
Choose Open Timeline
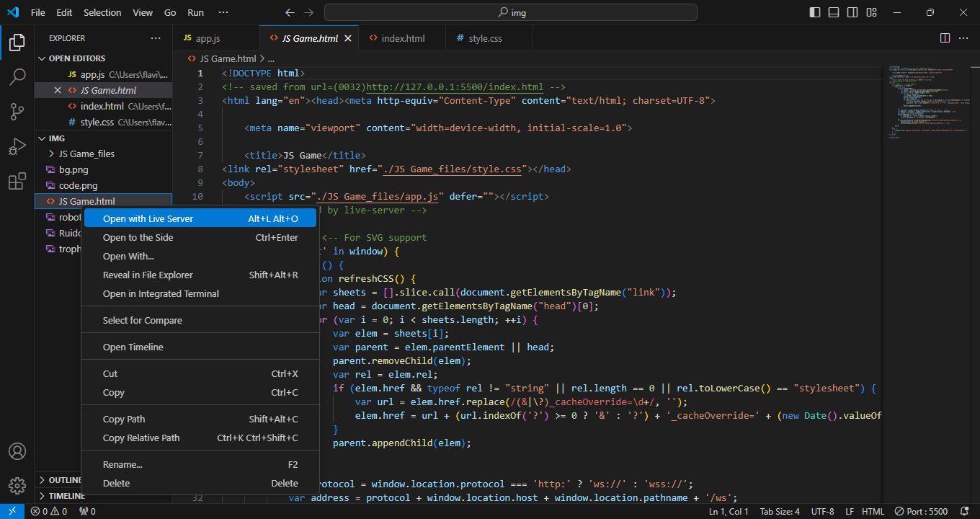coord(200,347)
